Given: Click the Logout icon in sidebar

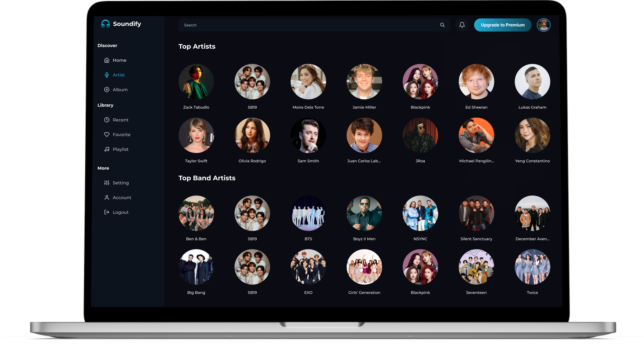Looking at the screenshot, I should coord(107,212).
